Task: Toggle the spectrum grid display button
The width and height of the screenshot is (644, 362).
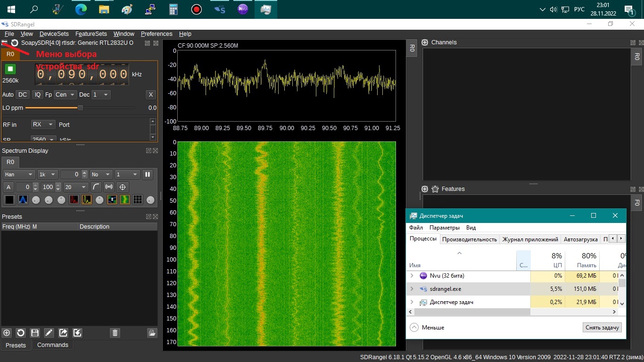Action: [x=138, y=199]
